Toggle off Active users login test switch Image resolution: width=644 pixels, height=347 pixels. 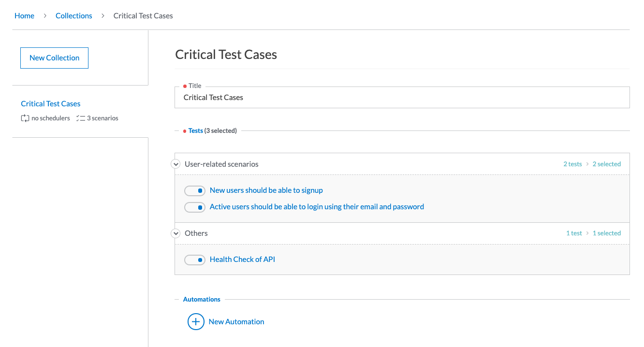(x=195, y=207)
